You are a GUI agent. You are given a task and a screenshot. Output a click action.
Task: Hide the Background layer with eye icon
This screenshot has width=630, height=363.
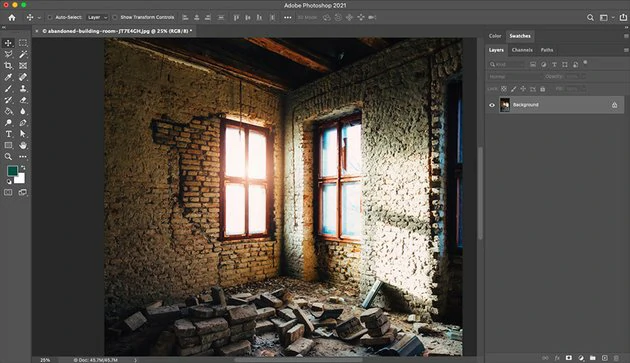tap(492, 105)
